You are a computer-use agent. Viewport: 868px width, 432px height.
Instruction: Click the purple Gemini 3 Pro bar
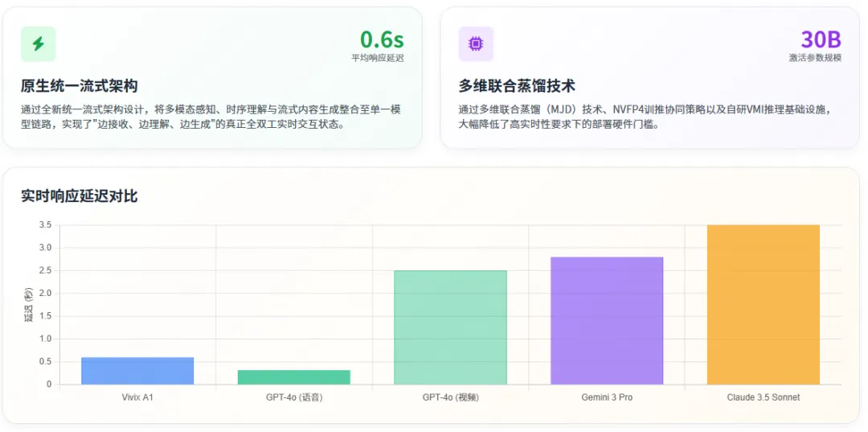(x=607, y=321)
